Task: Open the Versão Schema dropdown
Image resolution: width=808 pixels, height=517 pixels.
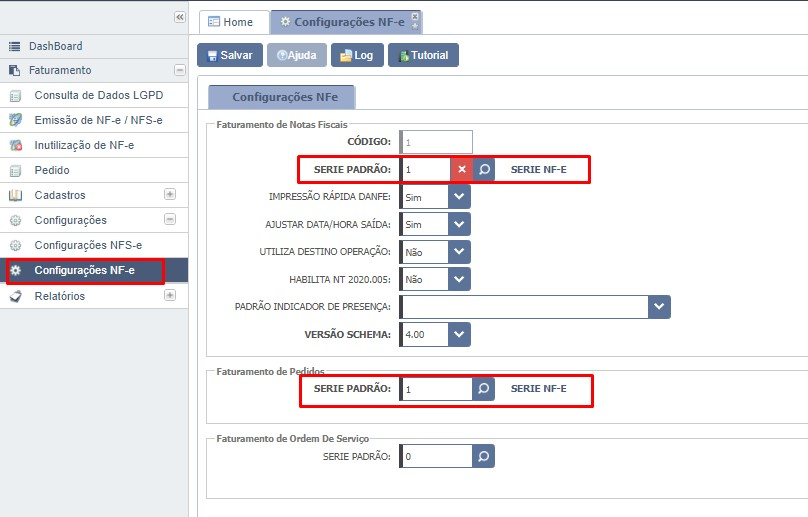Action: 459,334
